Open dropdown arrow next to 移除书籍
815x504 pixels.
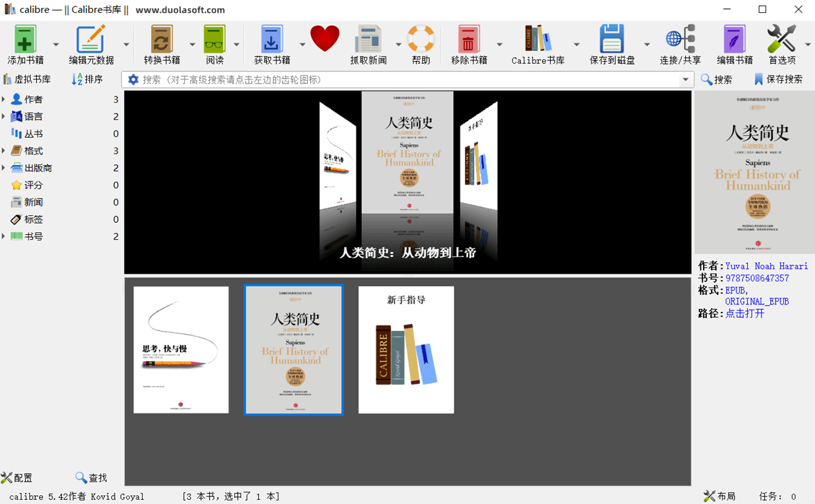click(499, 45)
